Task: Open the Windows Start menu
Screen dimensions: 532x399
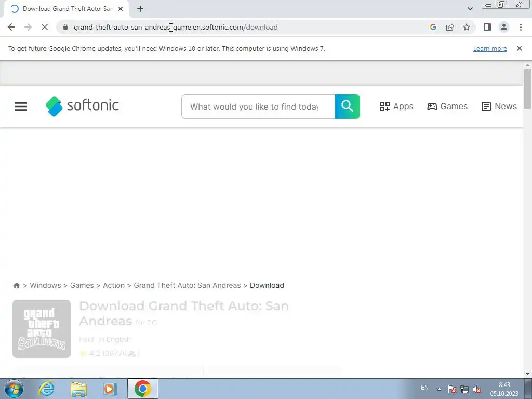Action: coord(14,389)
